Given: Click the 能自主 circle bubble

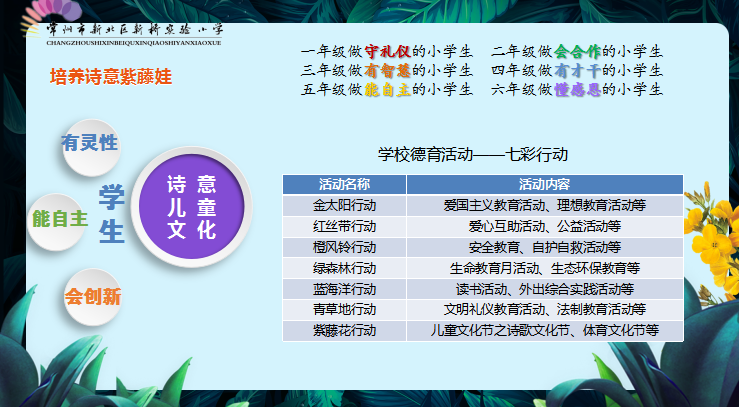Looking at the screenshot, I should [57, 222].
